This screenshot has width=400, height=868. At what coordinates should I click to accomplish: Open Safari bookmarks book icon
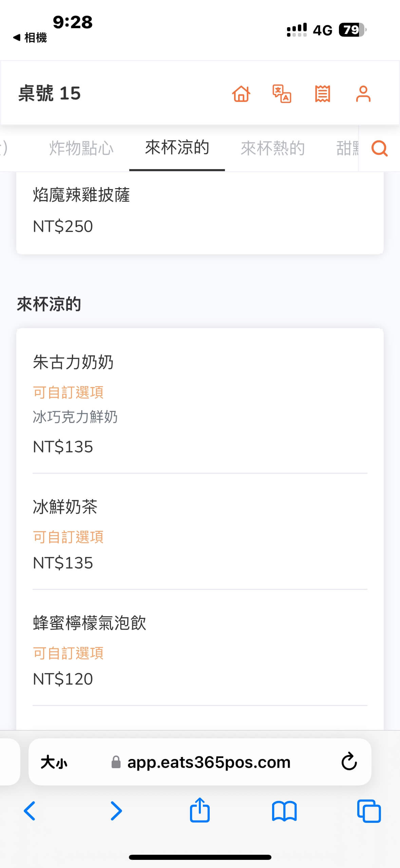[284, 811]
